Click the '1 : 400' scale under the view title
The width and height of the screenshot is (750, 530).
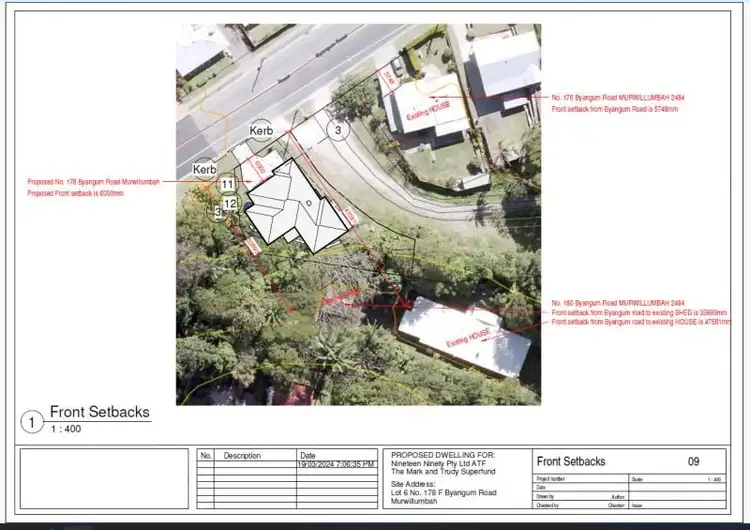[66, 429]
